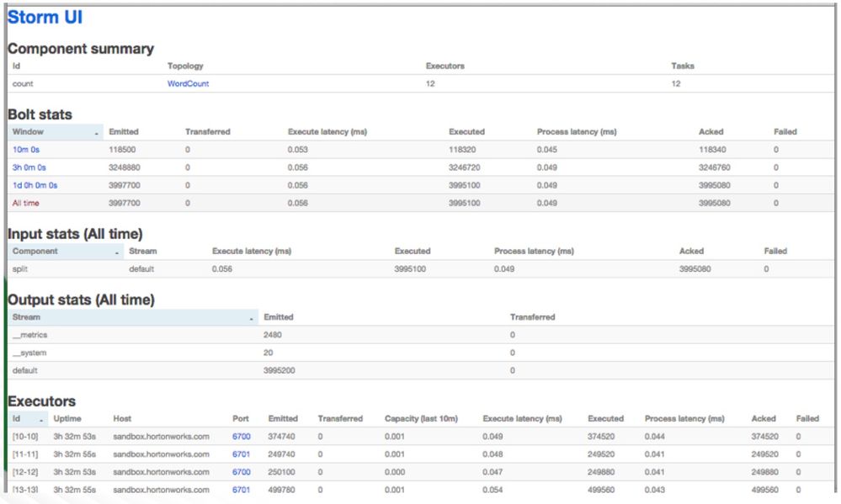Sort Executors table by Host header
Image resolution: width=841 pixels, height=504 pixels.
click(x=122, y=419)
